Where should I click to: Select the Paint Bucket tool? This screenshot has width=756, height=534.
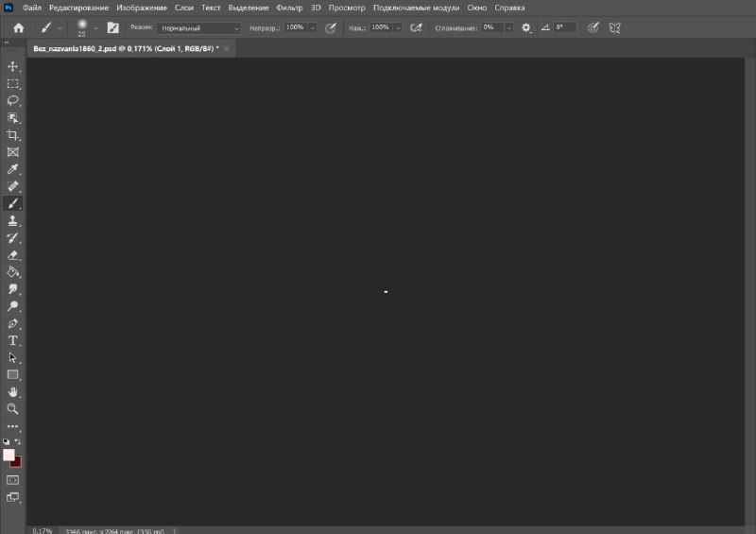tap(13, 271)
